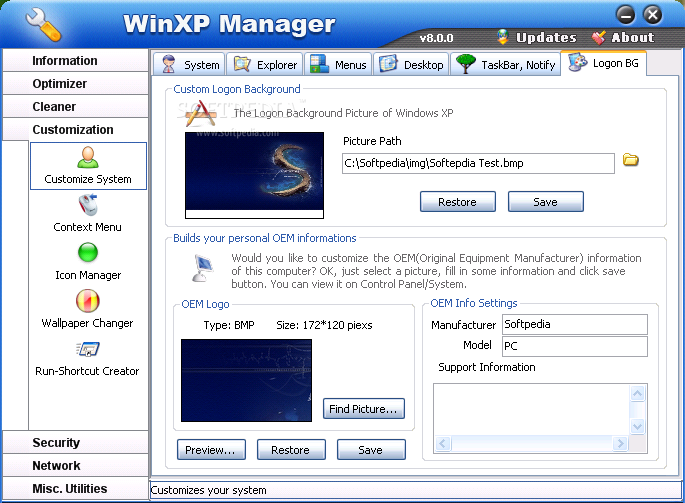The image size is (685, 503).
Task: Select the Logon BG tab
Action: [x=603, y=63]
